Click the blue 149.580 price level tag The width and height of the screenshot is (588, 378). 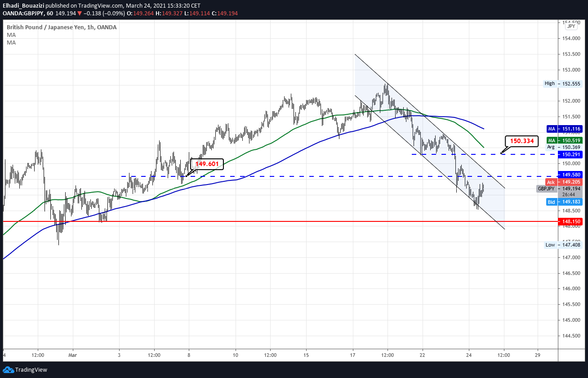pyautogui.click(x=570, y=175)
